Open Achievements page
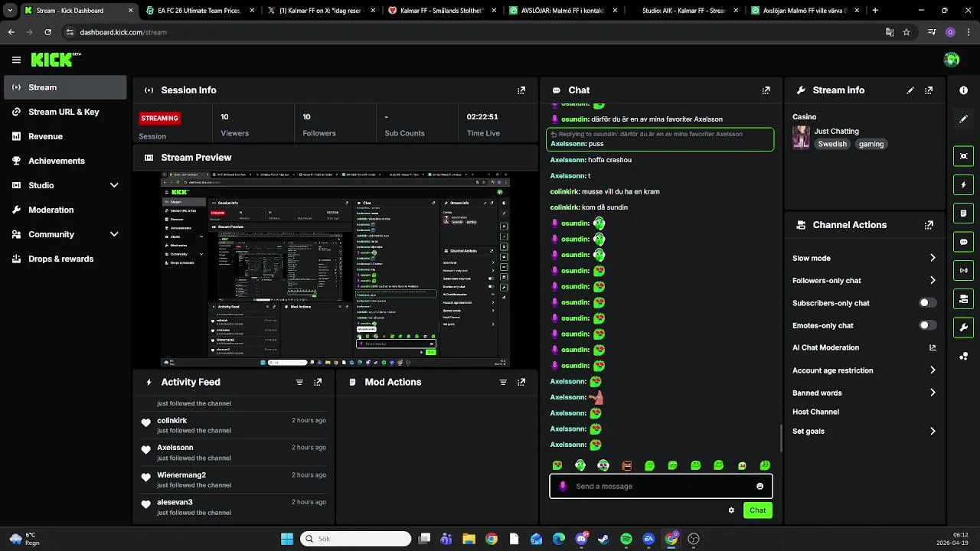Screen dimensions: 980x551 (x=65, y=161)
